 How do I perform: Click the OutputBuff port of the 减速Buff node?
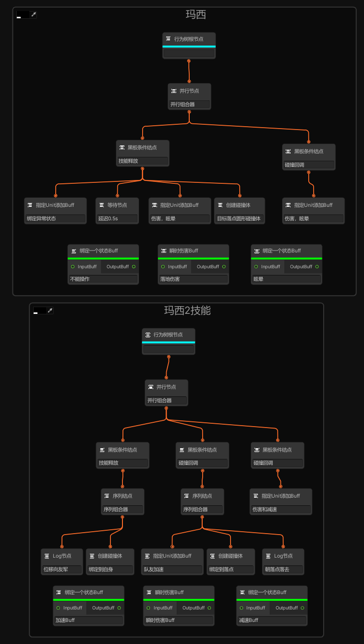pyautogui.click(x=303, y=608)
